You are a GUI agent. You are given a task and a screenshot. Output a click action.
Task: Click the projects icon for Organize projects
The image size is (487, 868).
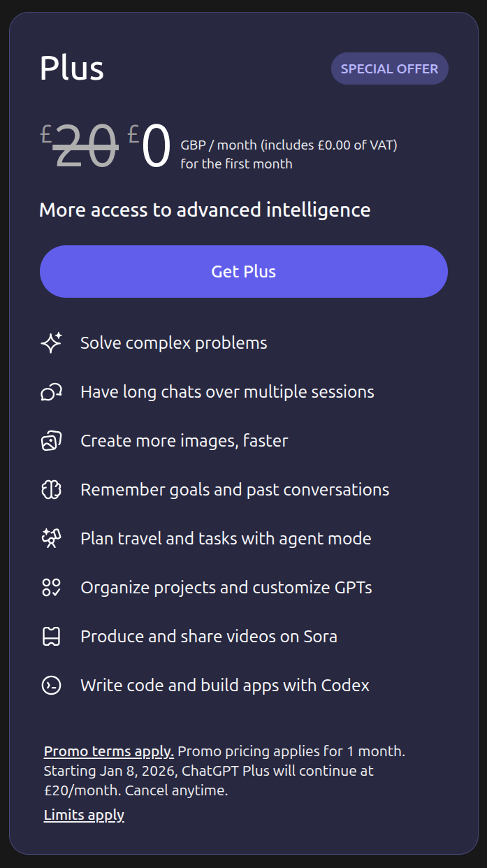[x=51, y=588]
